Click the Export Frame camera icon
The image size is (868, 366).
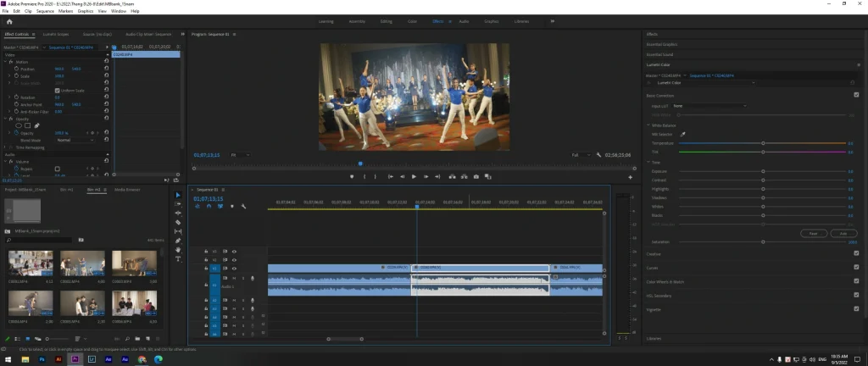click(x=476, y=176)
